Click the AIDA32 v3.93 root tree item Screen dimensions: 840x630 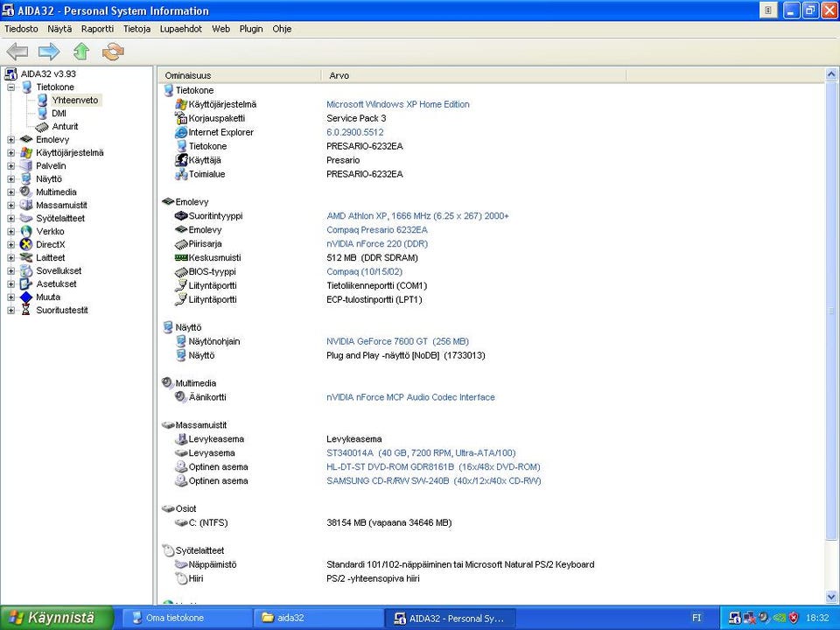[x=48, y=73]
